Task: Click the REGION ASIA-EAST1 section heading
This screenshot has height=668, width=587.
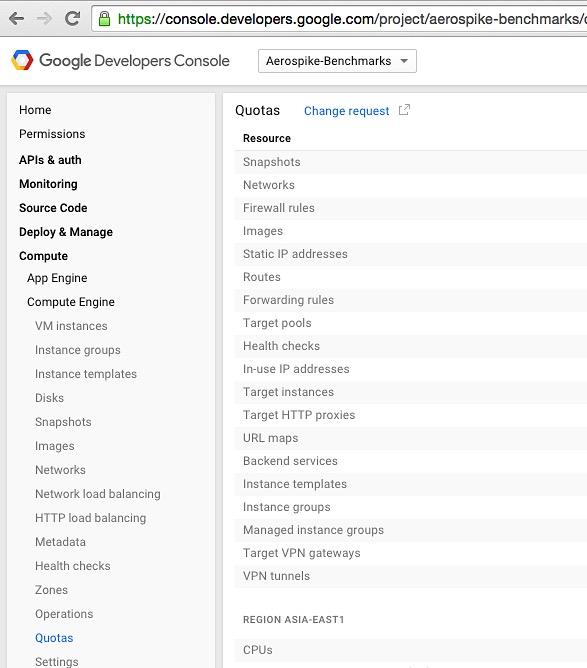Action: click(x=294, y=620)
